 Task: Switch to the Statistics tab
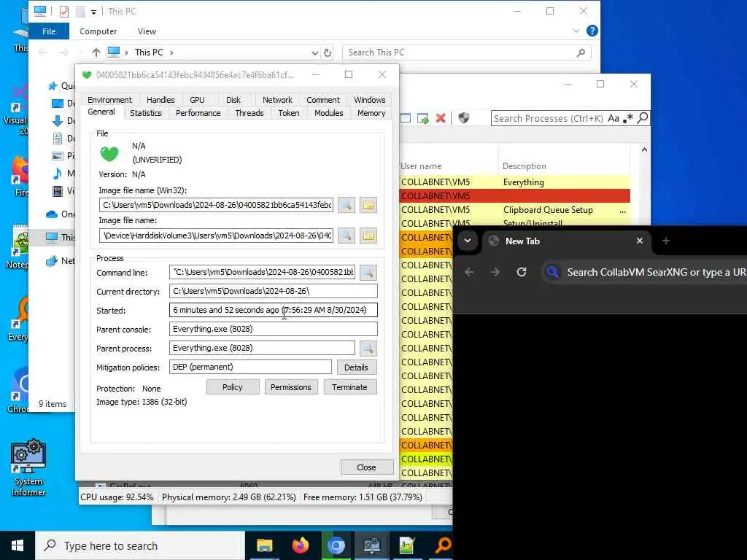[x=145, y=113]
